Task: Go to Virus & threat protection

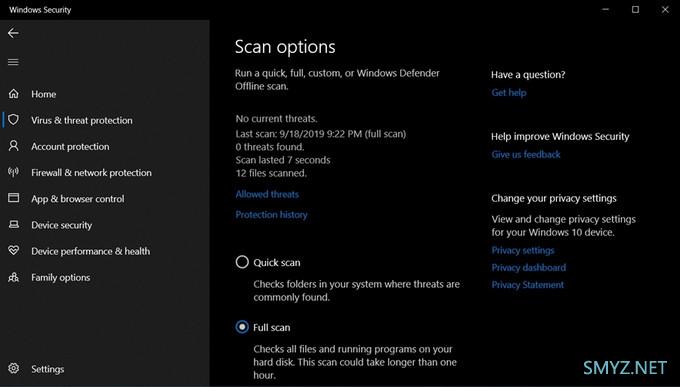Action: (82, 120)
